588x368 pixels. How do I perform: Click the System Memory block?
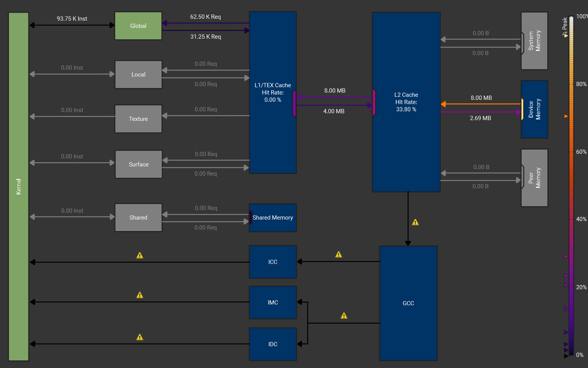click(535, 41)
